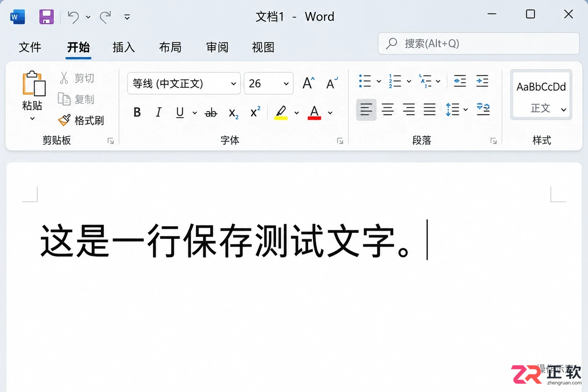Expand the paste options arrow below 粘贴

(32, 119)
